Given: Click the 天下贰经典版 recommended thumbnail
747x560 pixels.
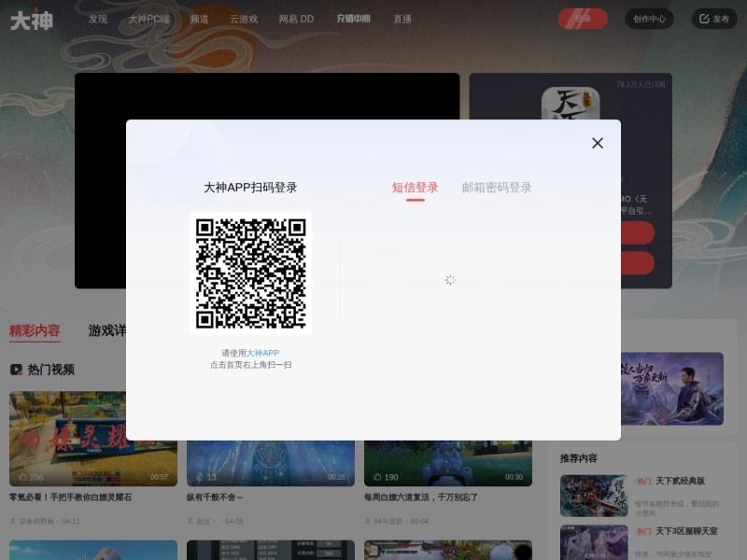Looking at the screenshot, I should (x=594, y=496).
